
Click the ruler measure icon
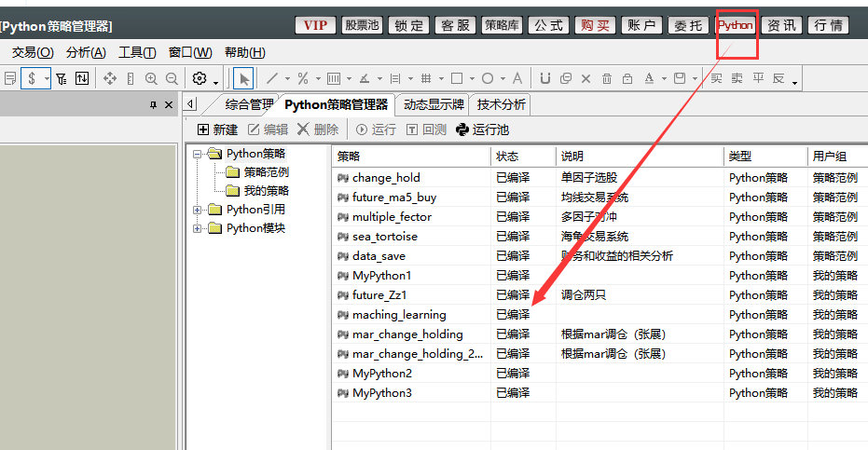(x=131, y=78)
